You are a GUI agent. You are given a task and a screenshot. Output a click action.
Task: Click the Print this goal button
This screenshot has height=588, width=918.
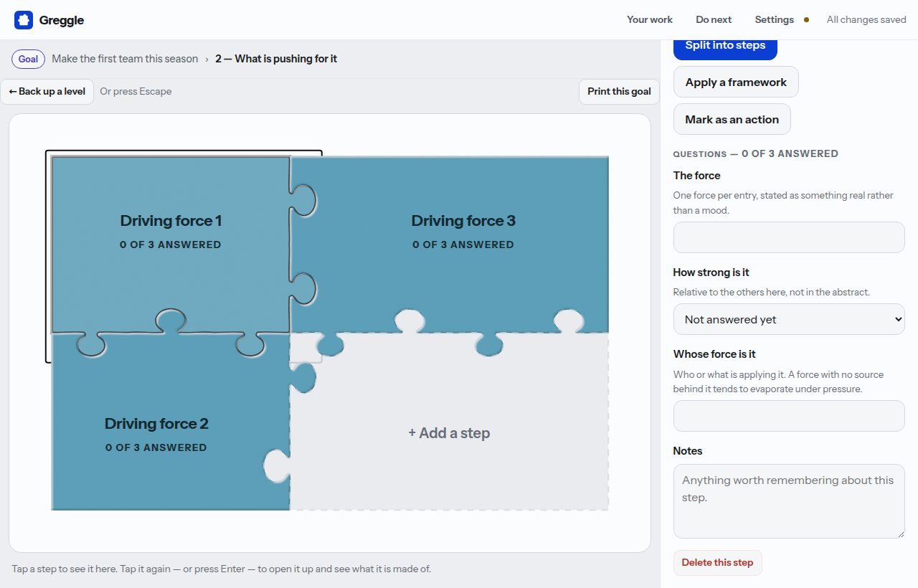(619, 91)
